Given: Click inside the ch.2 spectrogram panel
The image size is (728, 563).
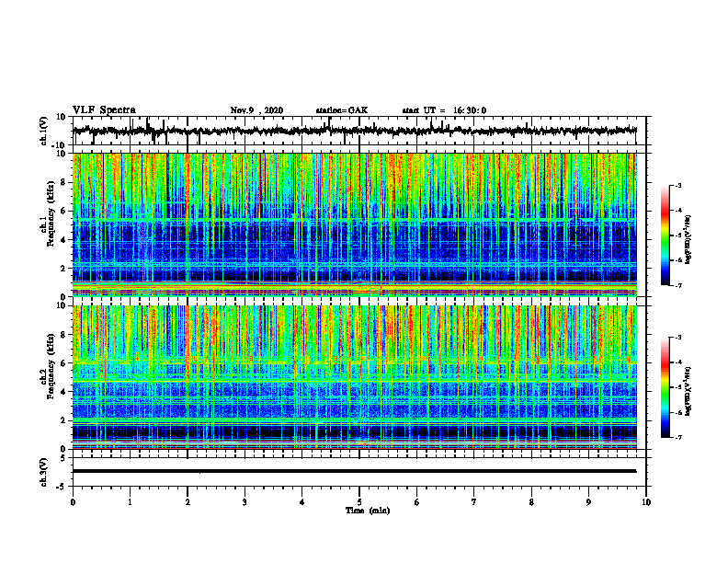Looking at the screenshot, I should point(354,377).
